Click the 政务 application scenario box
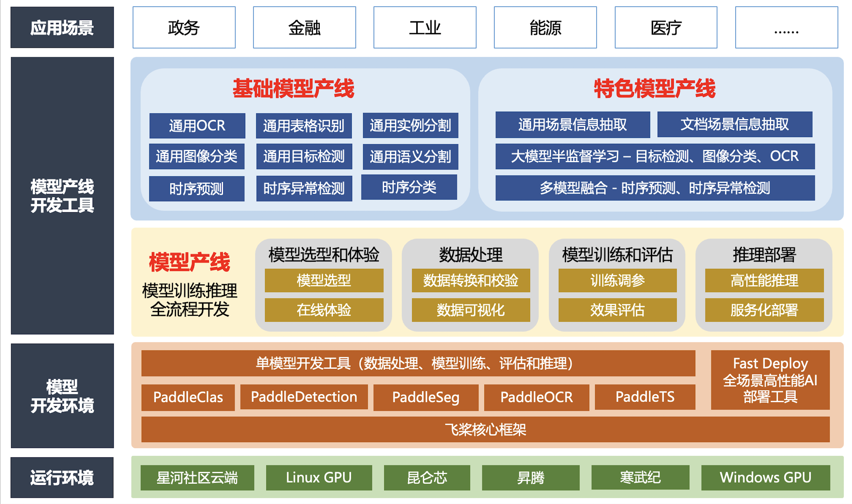The width and height of the screenshot is (852, 504). 184,28
